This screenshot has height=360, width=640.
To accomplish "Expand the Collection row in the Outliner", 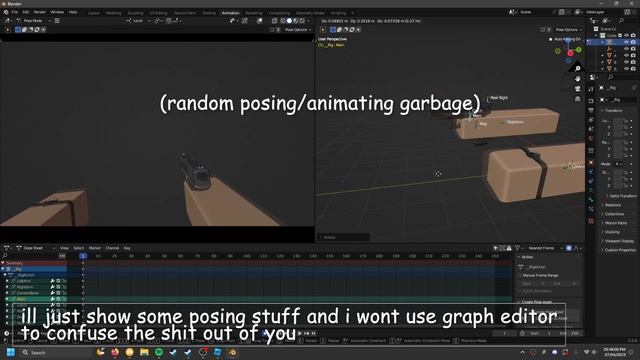I will 597,36.
